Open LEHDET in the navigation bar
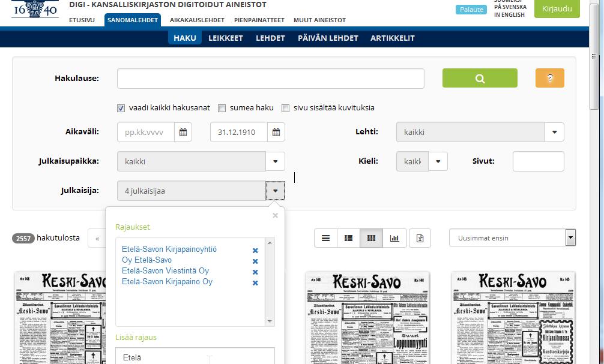 coord(270,38)
